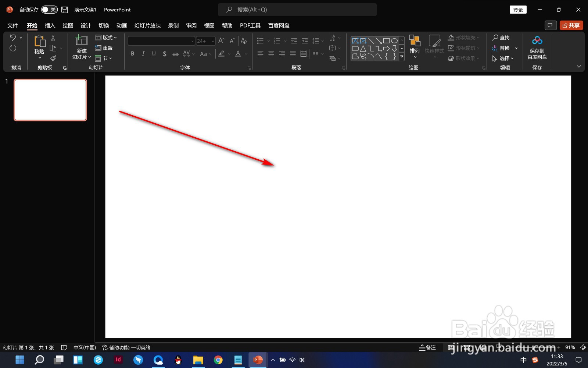This screenshot has width=588, height=368.
Task: Open the Notes (备注) button
Action: click(427, 347)
